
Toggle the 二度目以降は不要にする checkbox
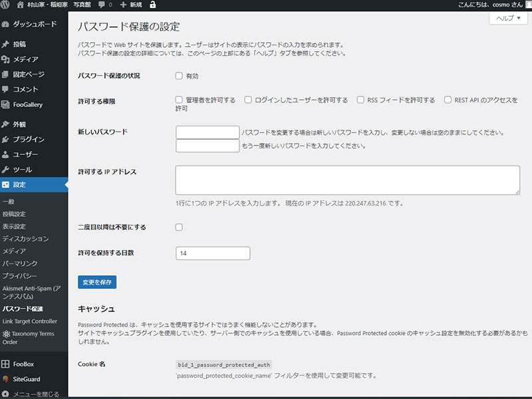(179, 227)
